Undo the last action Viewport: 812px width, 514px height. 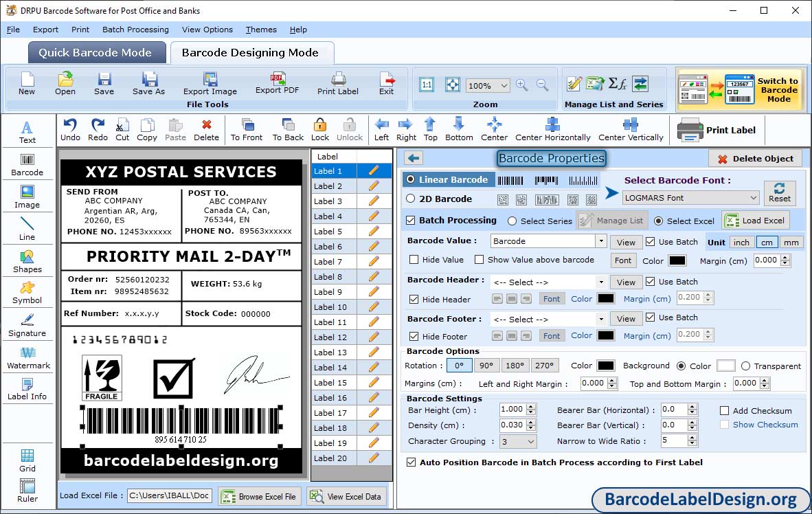[71, 130]
